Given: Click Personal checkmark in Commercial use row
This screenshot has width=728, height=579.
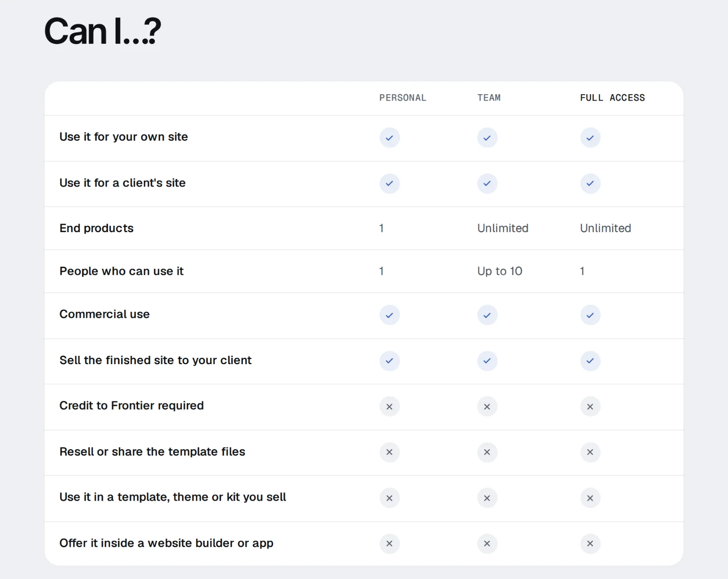Looking at the screenshot, I should [389, 315].
